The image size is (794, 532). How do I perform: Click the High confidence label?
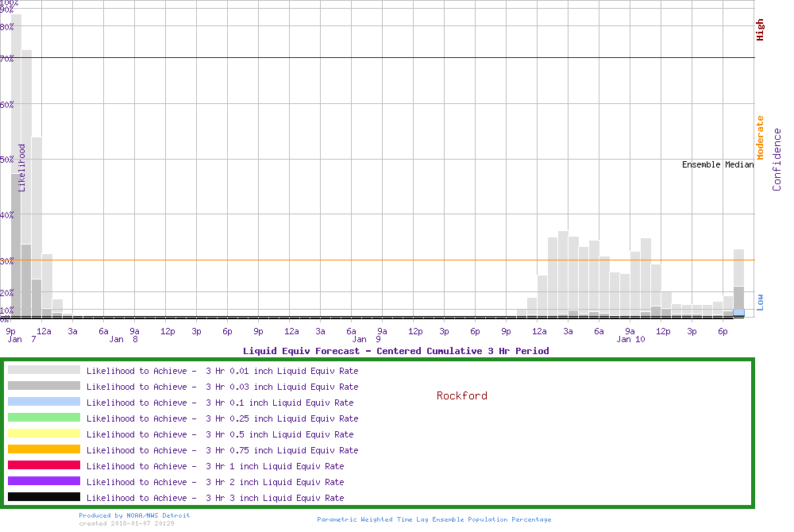click(760, 30)
